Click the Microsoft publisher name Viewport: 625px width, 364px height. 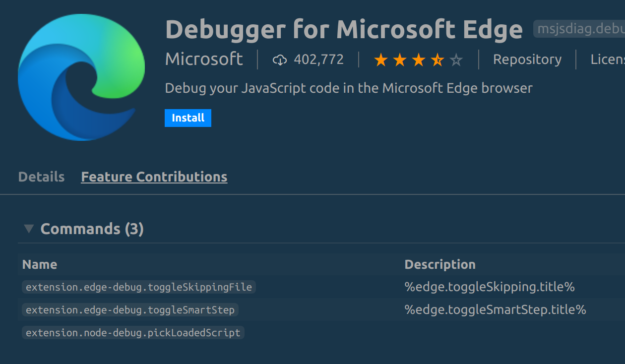pyautogui.click(x=204, y=59)
